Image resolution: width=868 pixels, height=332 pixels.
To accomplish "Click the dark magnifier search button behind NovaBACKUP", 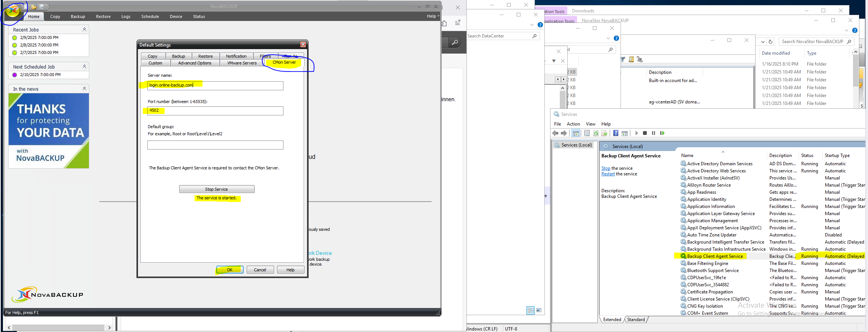I will click(454, 42).
